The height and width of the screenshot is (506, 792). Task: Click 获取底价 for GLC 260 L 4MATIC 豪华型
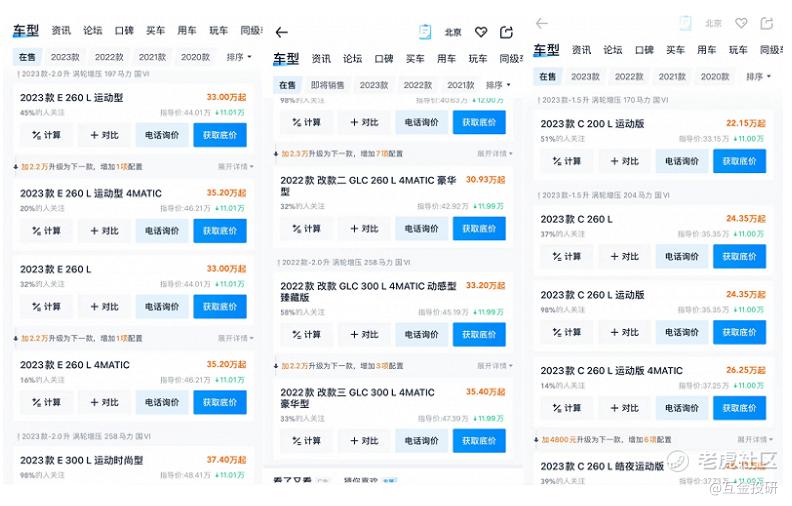click(479, 229)
